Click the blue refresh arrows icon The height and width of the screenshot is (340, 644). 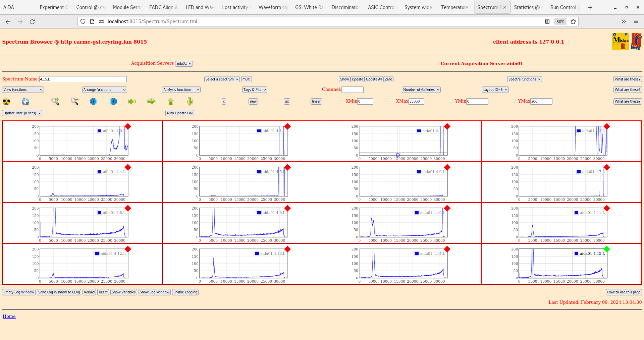coord(25,102)
